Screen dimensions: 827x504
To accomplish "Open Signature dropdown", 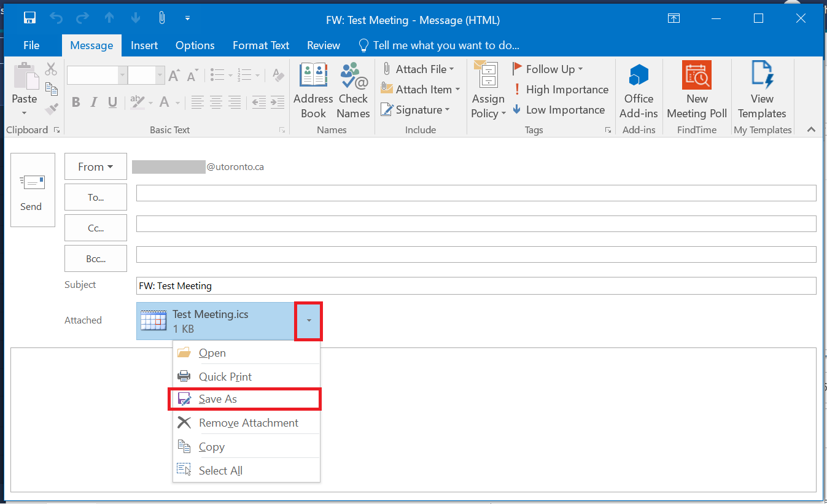I will [x=415, y=110].
